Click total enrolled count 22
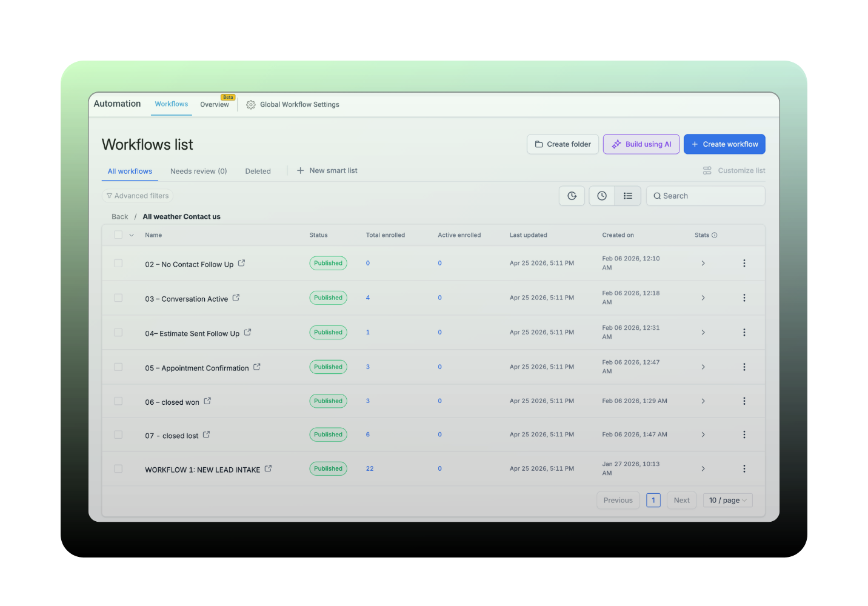 370,469
